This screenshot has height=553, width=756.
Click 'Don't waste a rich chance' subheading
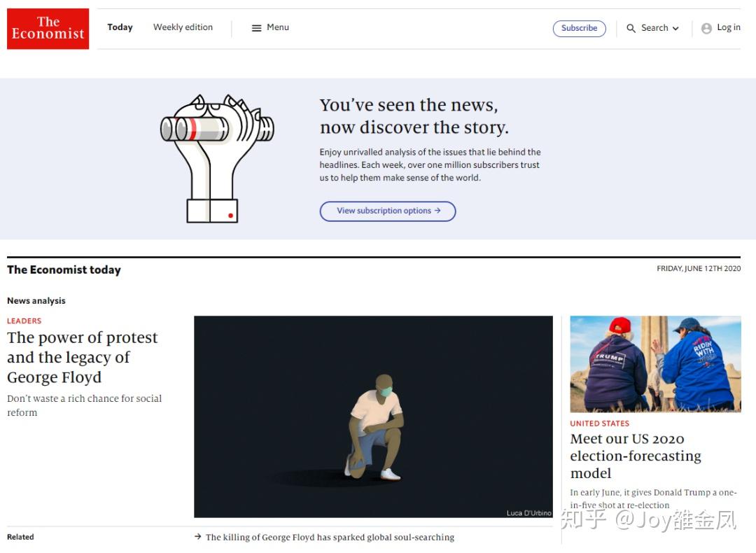point(85,405)
